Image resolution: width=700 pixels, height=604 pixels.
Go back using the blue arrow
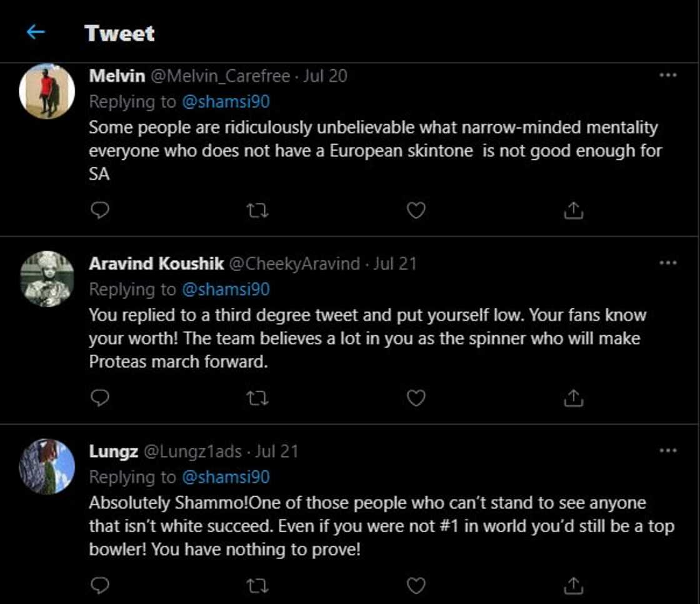[36, 32]
